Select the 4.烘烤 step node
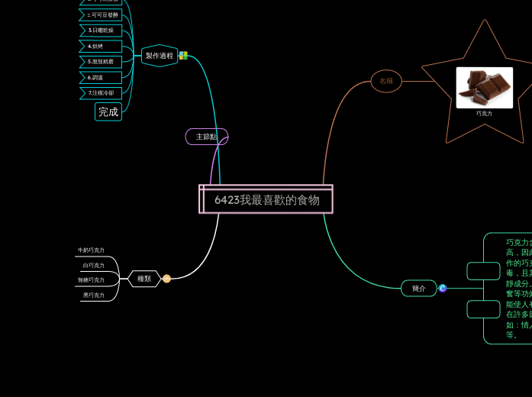532x397 pixels. 101,46
